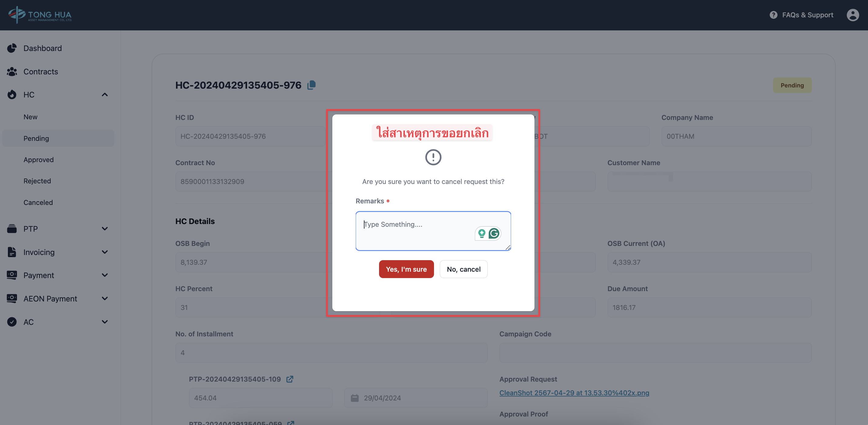Click the Dashboard pie chart icon
The width and height of the screenshot is (868, 425).
[12, 48]
